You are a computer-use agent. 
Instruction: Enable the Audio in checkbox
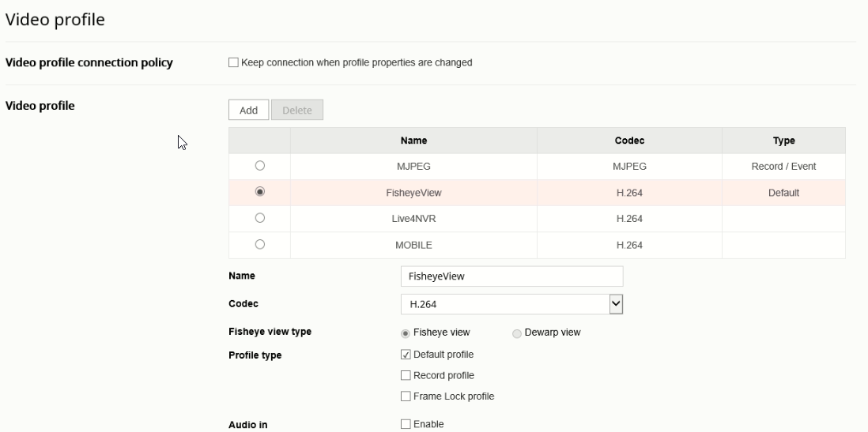click(x=406, y=424)
